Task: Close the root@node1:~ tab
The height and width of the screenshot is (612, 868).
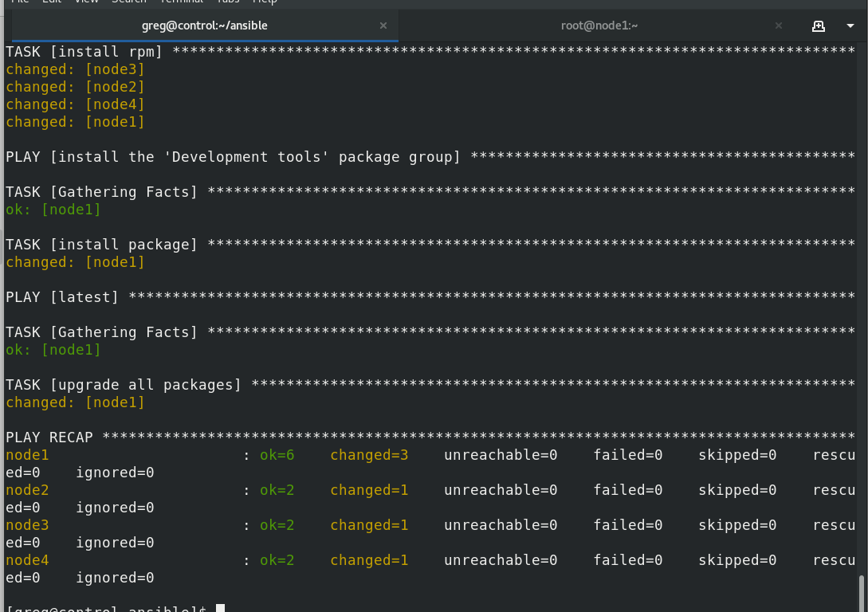Action: click(x=778, y=25)
